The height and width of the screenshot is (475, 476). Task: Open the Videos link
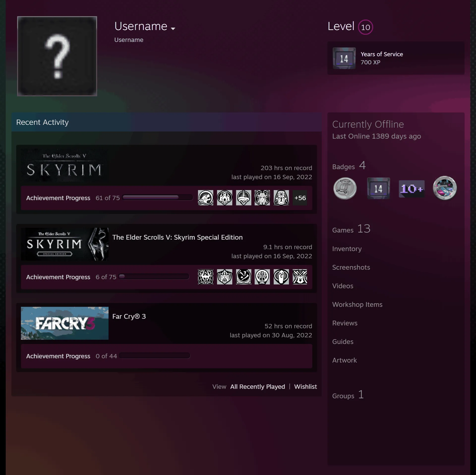[x=343, y=286]
